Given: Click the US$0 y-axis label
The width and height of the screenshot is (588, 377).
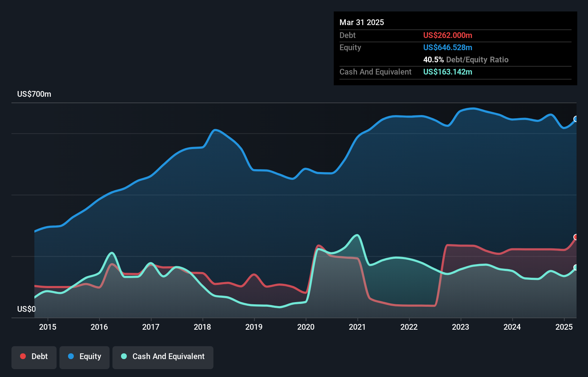Looking at the screenshot, I should (x=26, y=309).
